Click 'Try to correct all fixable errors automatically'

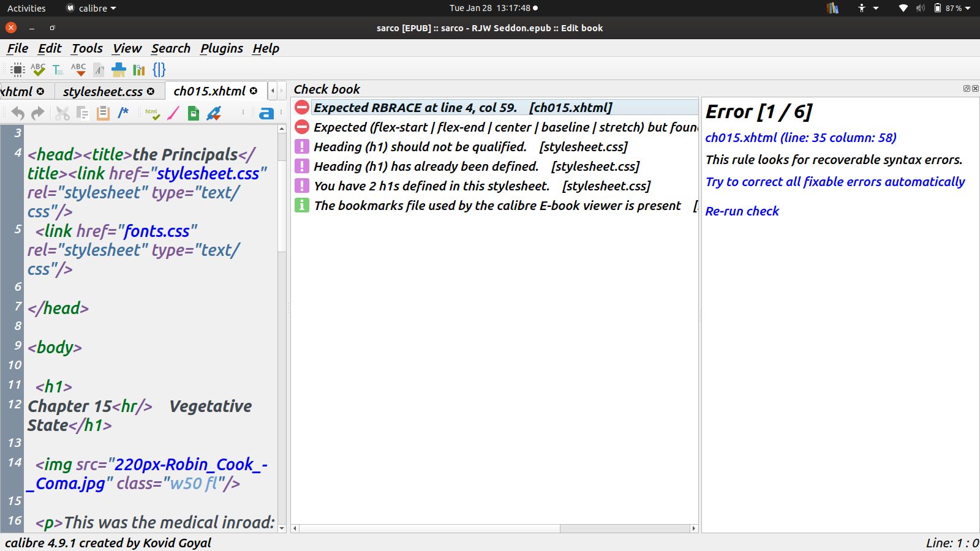[x=835, y=182]
